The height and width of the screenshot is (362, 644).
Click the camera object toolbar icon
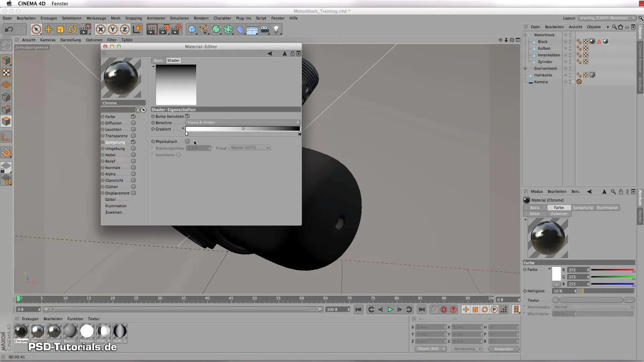pos(265,29)
